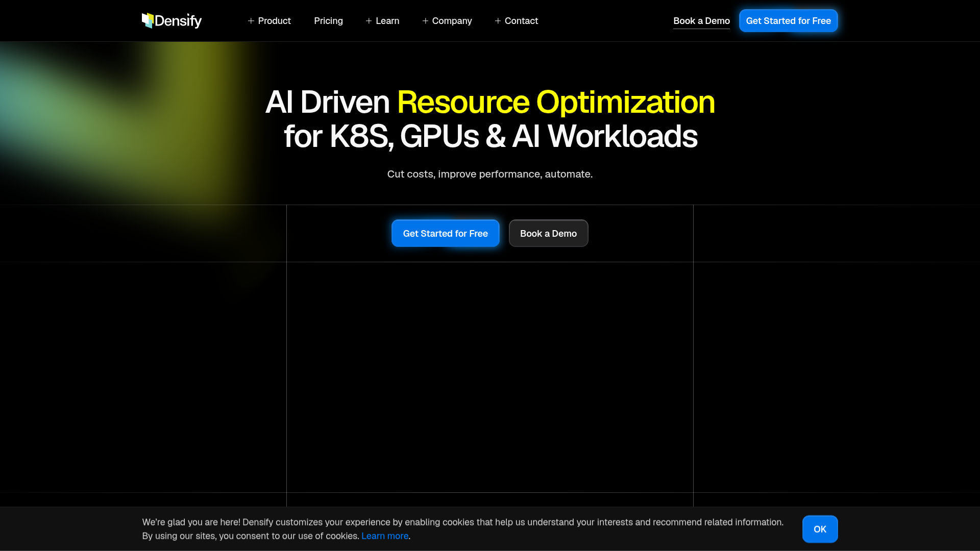This screenshot has height=551, width=980.
Task: Expand the Company navigation dropdown
Action: coord(452,21)
